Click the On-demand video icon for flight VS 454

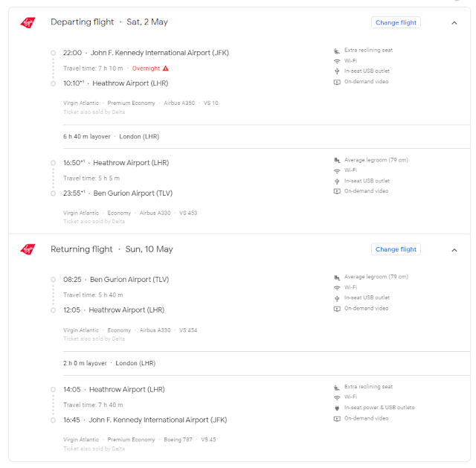[x=337, y=309]
